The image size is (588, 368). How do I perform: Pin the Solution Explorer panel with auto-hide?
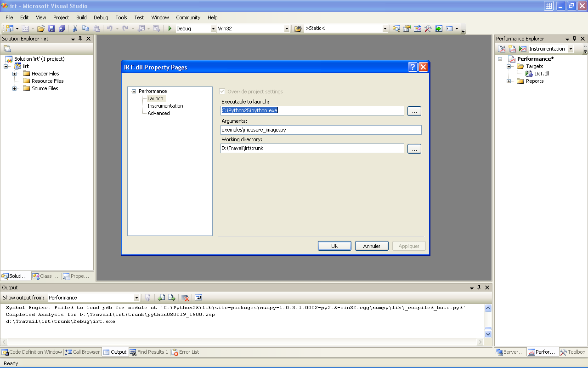click(80, 39)
